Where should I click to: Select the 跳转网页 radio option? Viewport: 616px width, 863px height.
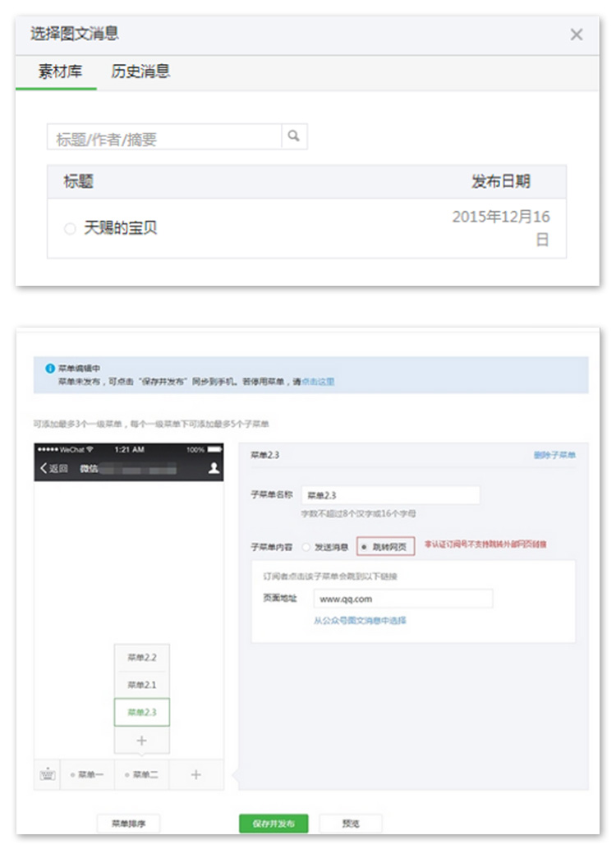coord(365,546)
